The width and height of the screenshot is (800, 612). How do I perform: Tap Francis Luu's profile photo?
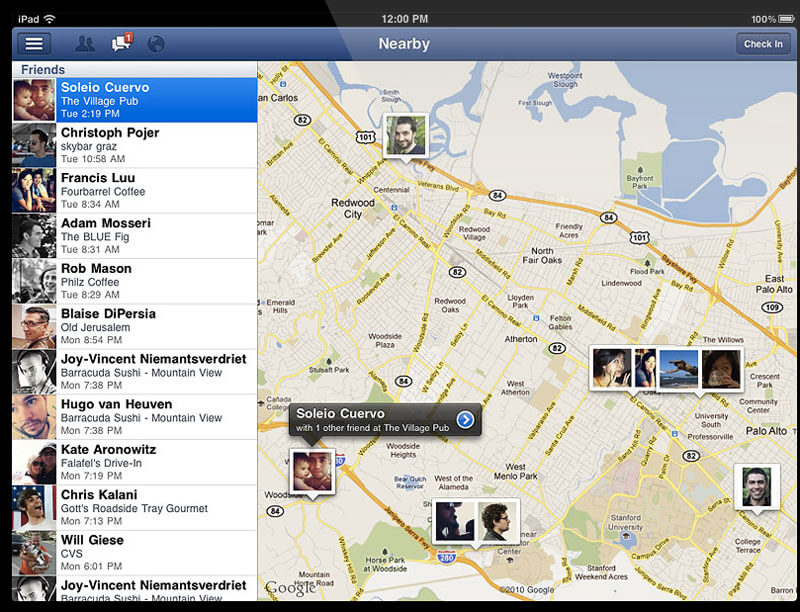point(34,191)
